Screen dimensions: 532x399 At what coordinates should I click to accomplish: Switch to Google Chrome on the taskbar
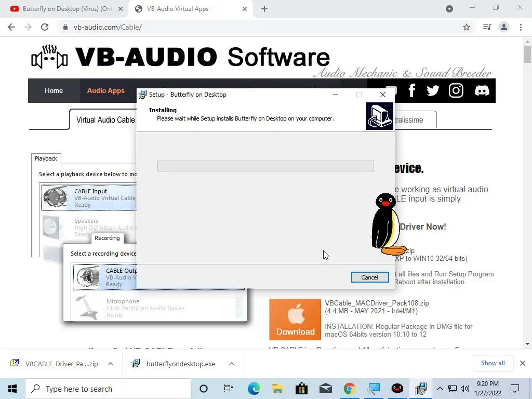coord(350,389)
